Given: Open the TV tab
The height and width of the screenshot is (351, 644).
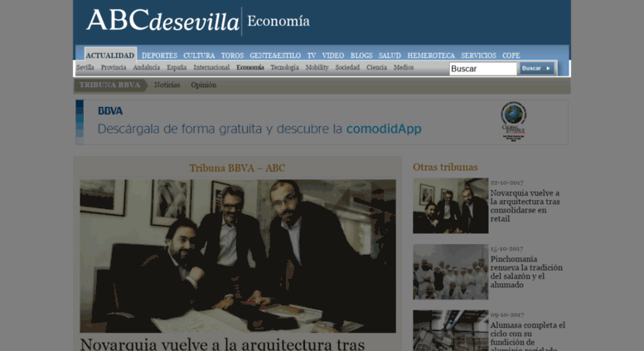Looking at the screenshot, I should pos(312,56).
